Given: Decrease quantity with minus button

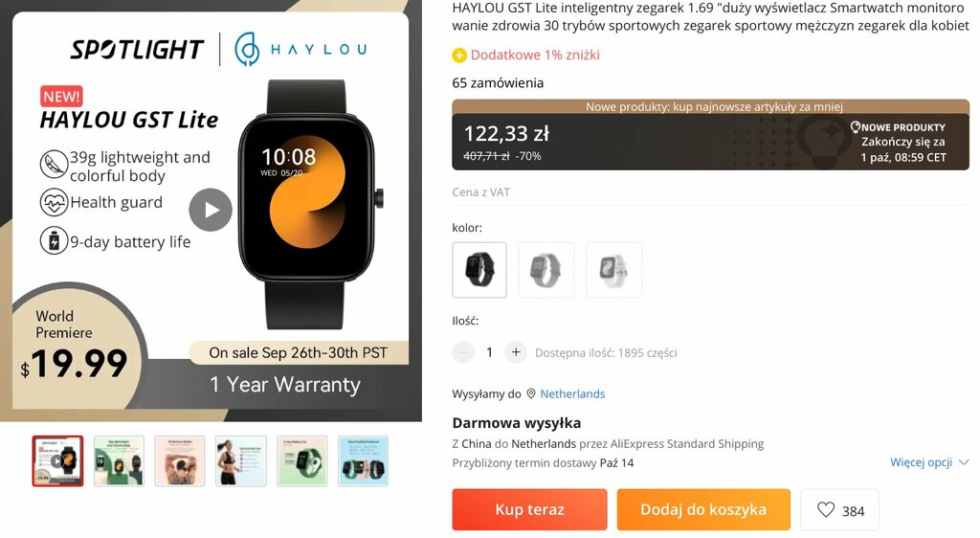Looking at the screenshot, I should 463,352.
